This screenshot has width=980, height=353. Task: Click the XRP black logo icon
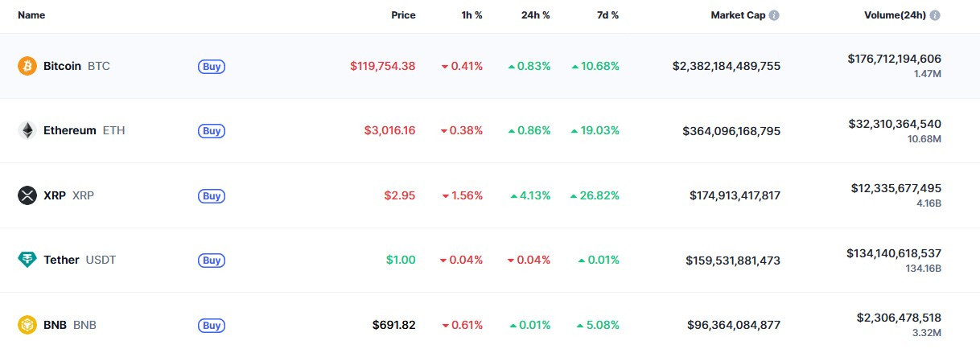pyautogui.click(x=27, y=195)
